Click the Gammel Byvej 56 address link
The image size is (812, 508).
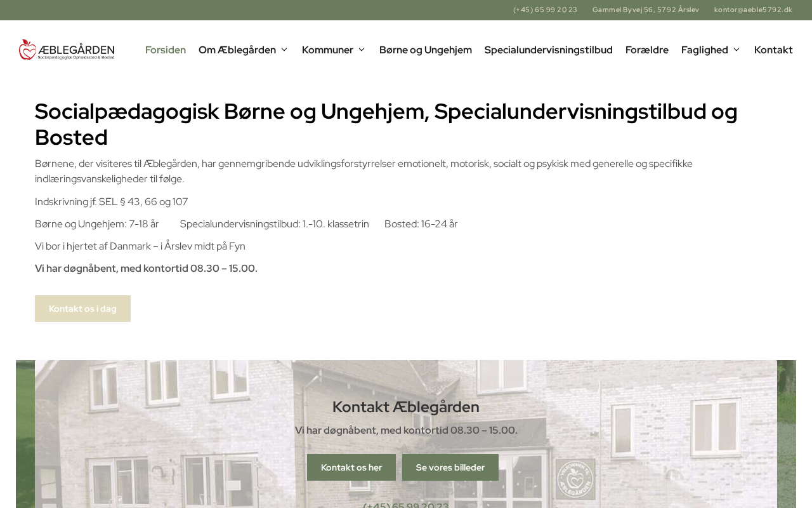click(646, 10)
